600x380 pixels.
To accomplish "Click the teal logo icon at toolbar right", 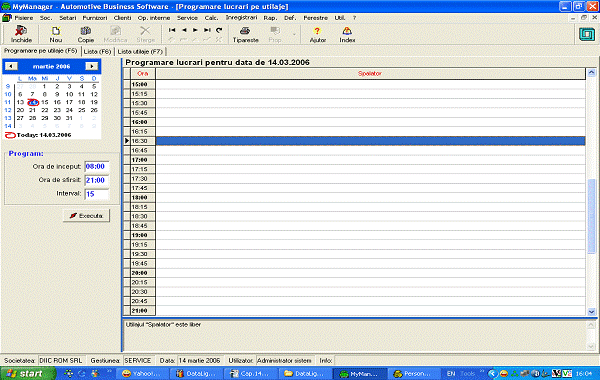I will [x=587, y=34].
